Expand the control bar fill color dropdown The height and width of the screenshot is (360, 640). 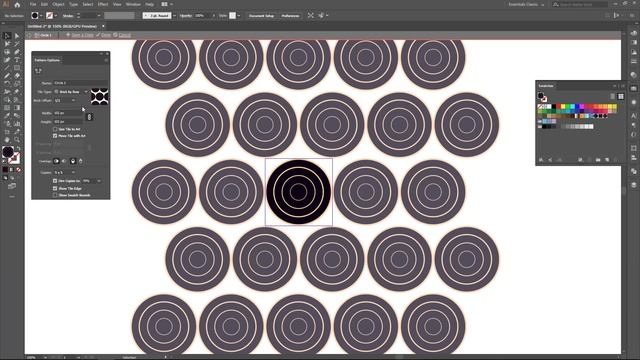(x=41, y=16)
